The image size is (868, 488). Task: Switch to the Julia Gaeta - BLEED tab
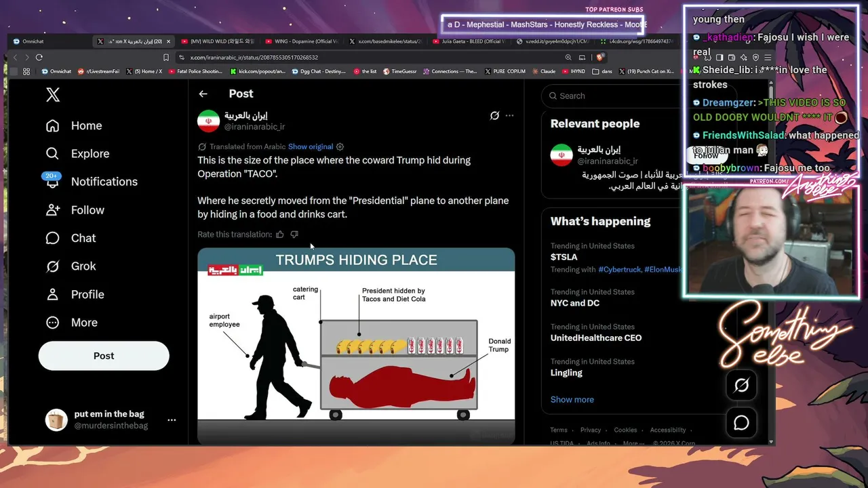coord(469,41)
